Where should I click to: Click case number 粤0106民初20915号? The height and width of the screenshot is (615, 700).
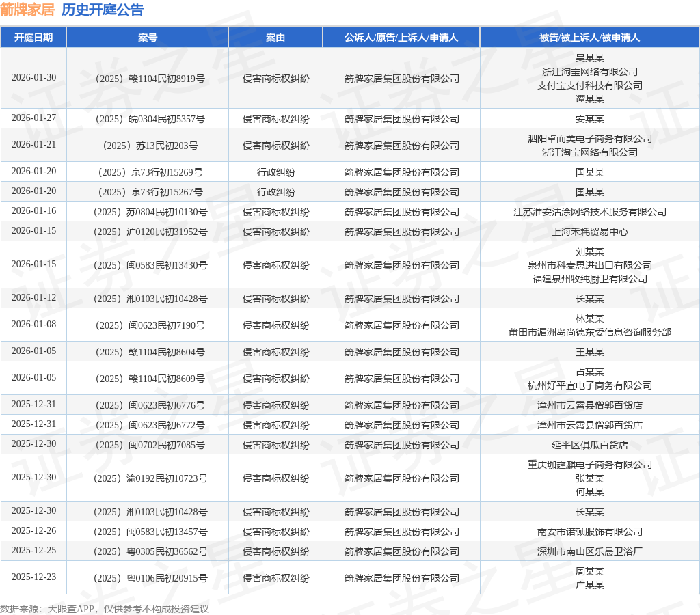tap(150, 578)
